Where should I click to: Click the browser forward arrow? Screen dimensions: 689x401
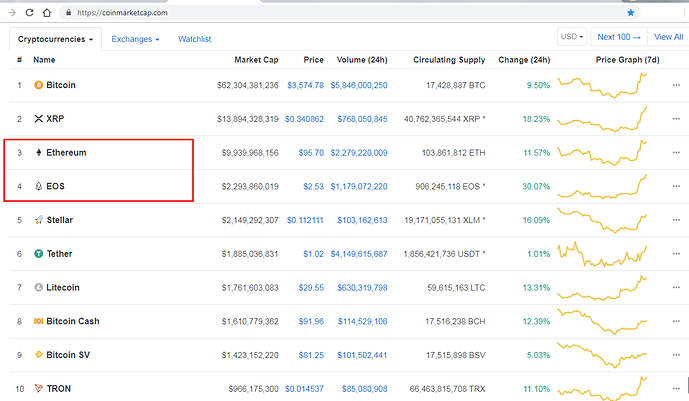(x=12, y=13)
